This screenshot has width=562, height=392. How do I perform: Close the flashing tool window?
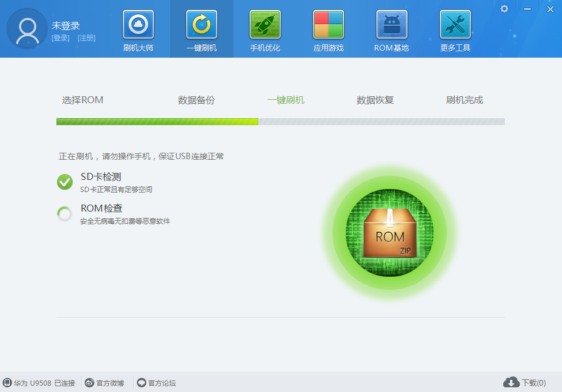(x=550, y=9)
